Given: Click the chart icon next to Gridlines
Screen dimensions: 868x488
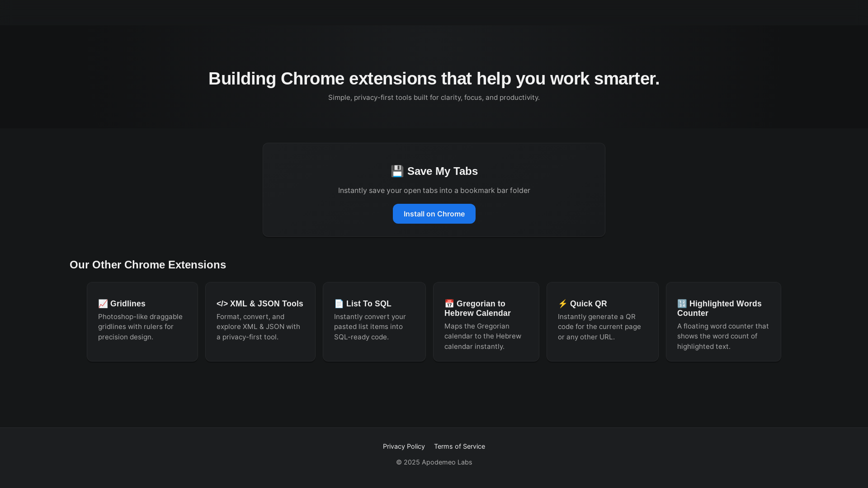Looking at the screenshot, I should 103,304.
